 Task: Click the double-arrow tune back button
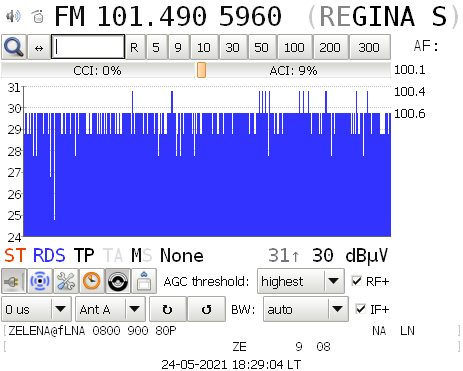[x=39, y=47]
